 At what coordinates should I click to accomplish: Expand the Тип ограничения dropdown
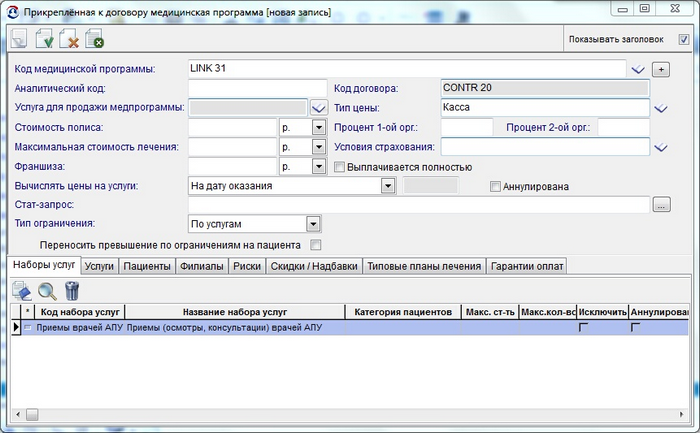coord(313,224)
